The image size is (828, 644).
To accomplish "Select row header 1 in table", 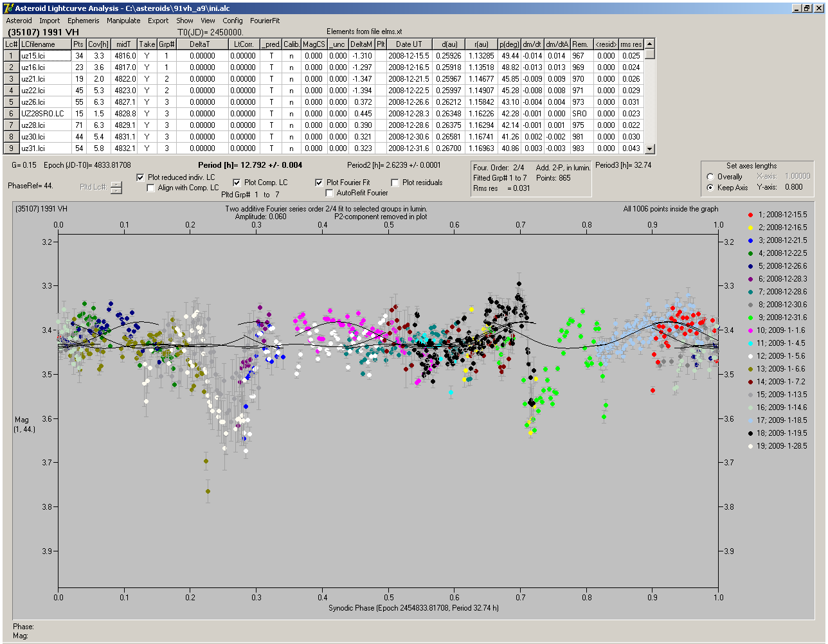I will pyautogui.click(x=12, y=56).
